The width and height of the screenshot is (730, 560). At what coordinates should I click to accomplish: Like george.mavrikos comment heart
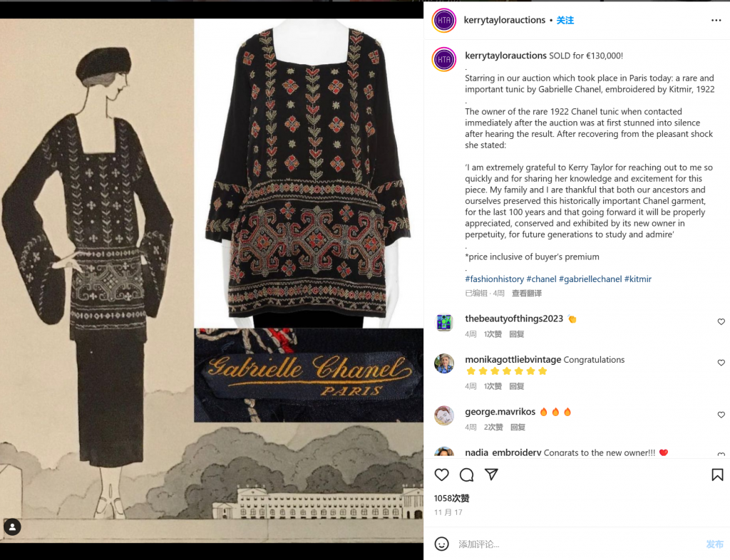721,415
